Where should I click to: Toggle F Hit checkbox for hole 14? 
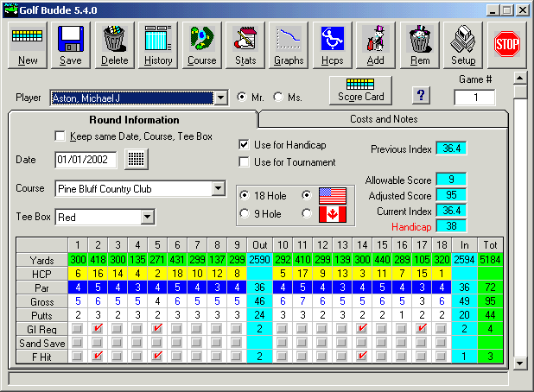[x=362, y=357]
